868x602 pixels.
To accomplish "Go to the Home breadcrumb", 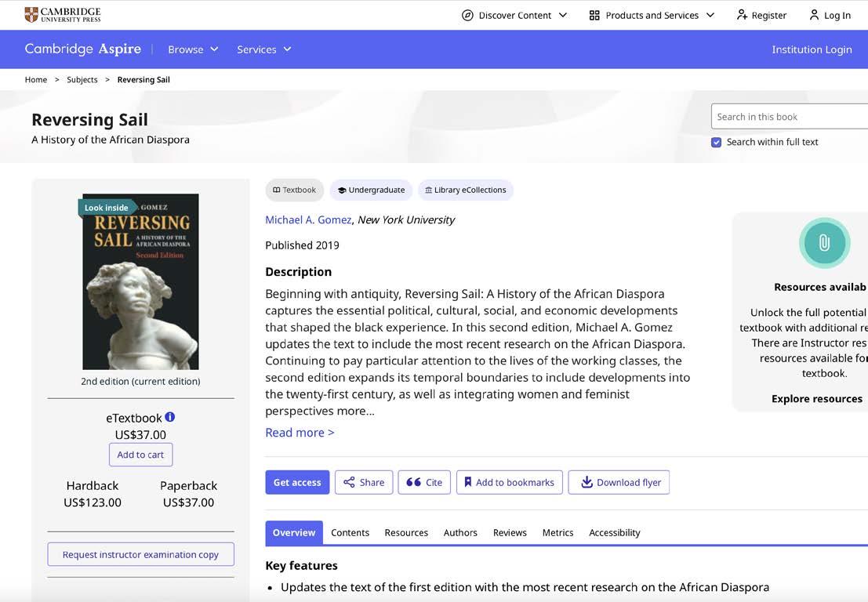I will tap(36, 80).
